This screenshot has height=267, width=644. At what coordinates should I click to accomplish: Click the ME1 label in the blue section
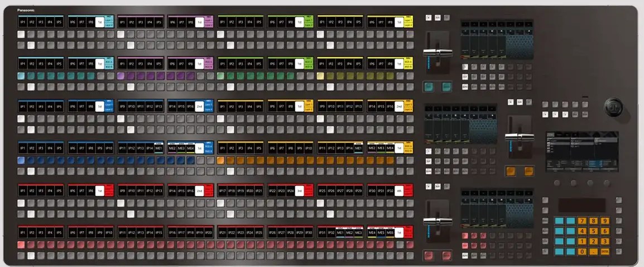point(158,148)
